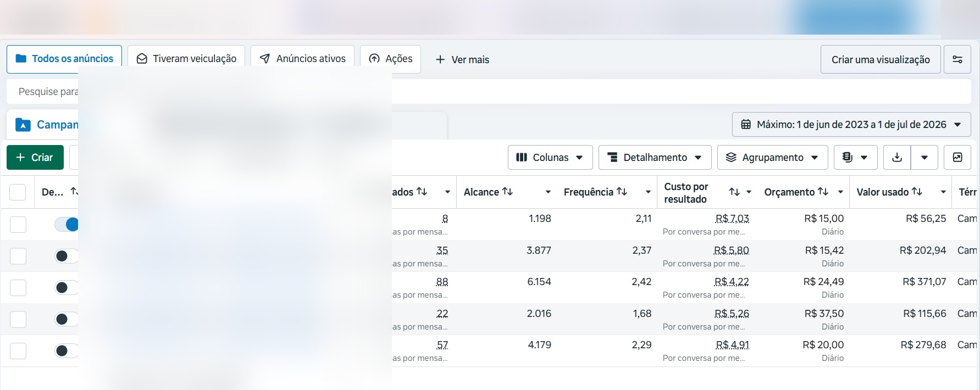Viewport: 980px width, 390px height.
Task: Open the charts view icon button
Action: pos(957,158)
